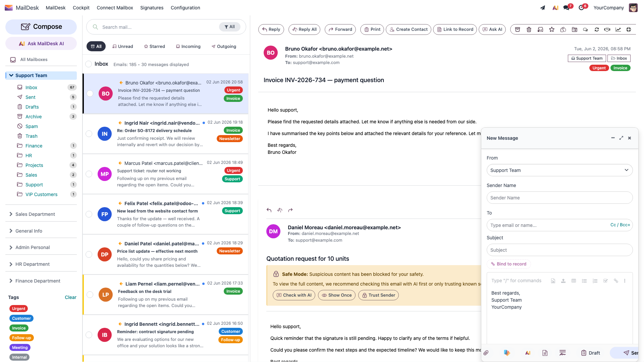Insert signature using the signature icon
Image resolution: width=644 pixels, height=362 pixels.
tap(563, 353)
